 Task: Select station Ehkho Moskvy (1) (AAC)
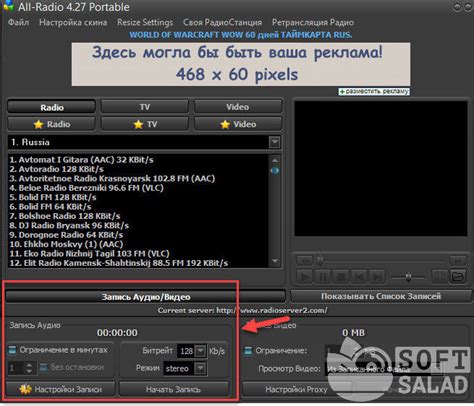pyautogui.click(x=66, y=244)
